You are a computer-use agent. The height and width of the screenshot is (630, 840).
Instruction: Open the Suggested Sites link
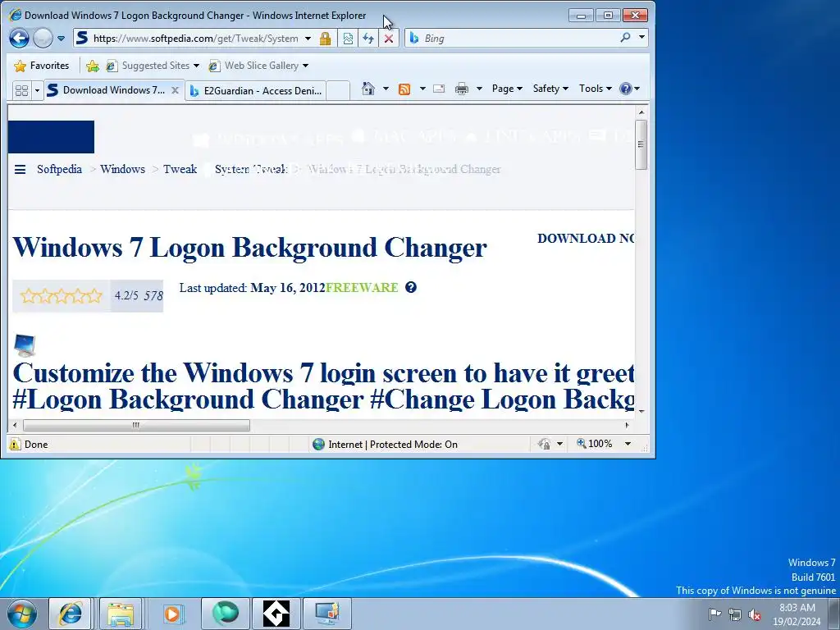point(152,66)
